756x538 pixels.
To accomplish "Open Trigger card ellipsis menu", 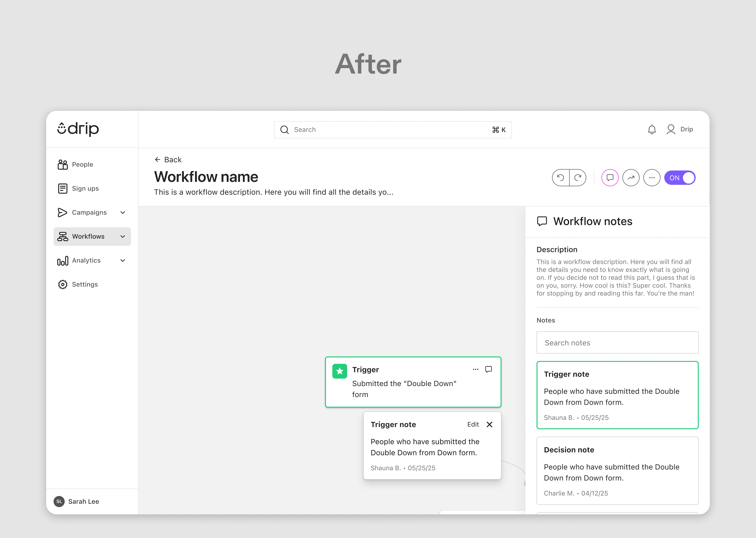I will [476, 369].
